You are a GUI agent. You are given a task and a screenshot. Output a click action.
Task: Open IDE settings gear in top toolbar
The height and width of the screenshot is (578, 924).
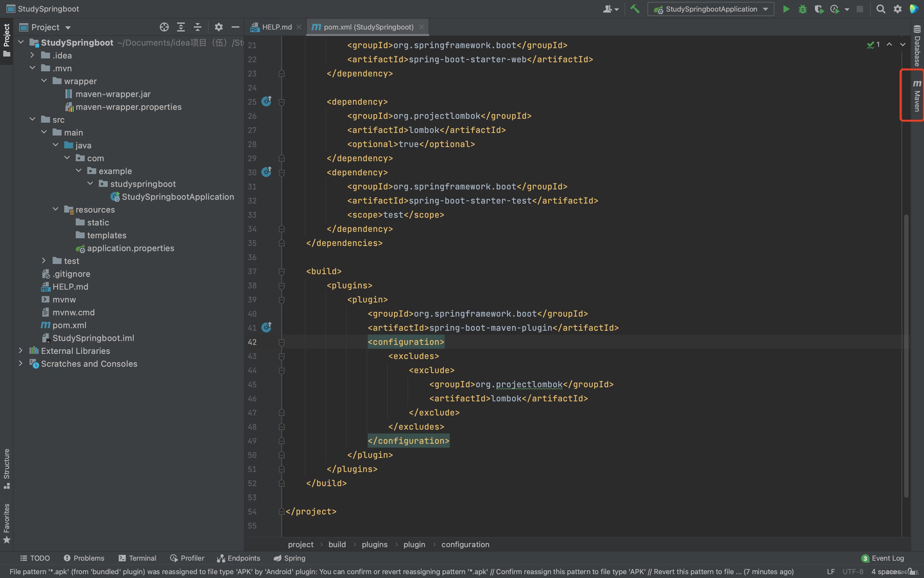[x=898, y=9]
